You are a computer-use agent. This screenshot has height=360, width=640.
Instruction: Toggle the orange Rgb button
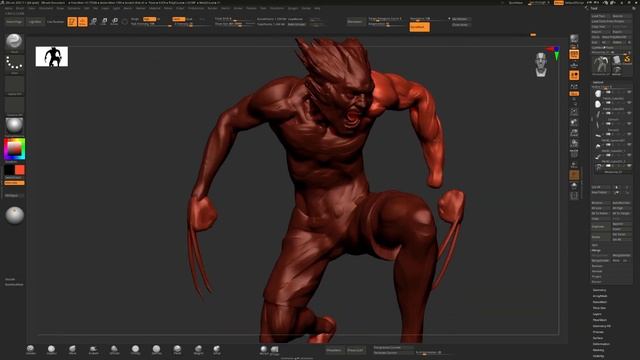150,19
